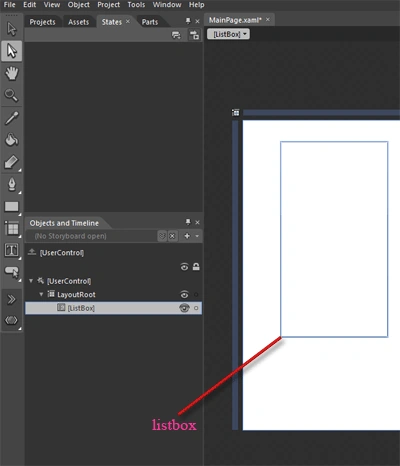Image resolution: width=400 pixels, height=466 pixels.
Task: Toggle visibility of the [ListBox] element
Action: click(184, 308)
